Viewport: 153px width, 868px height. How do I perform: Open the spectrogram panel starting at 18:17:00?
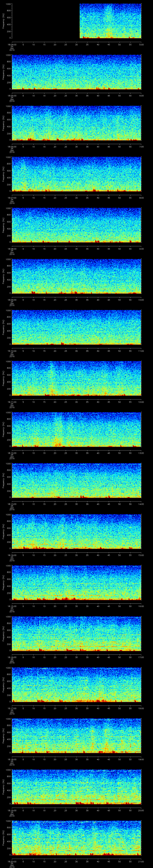tap(77, 685)
